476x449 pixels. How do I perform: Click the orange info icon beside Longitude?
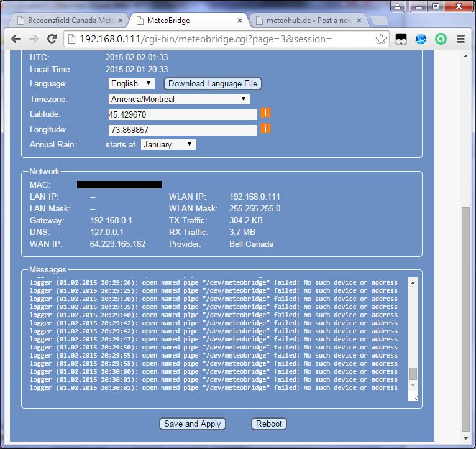click(265, 129)
